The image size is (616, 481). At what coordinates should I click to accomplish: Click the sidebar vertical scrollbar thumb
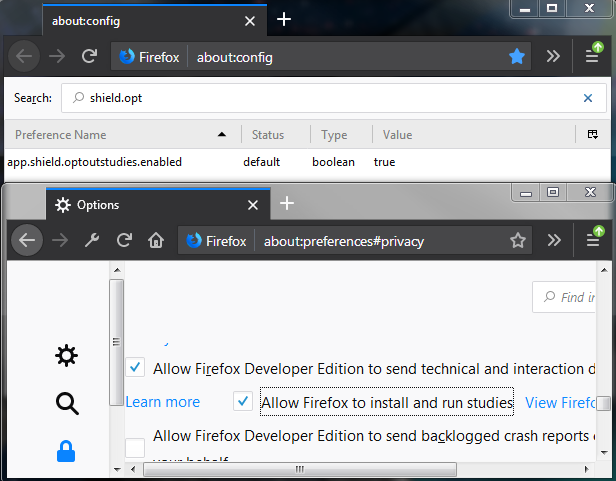click(x=116, y=342)
